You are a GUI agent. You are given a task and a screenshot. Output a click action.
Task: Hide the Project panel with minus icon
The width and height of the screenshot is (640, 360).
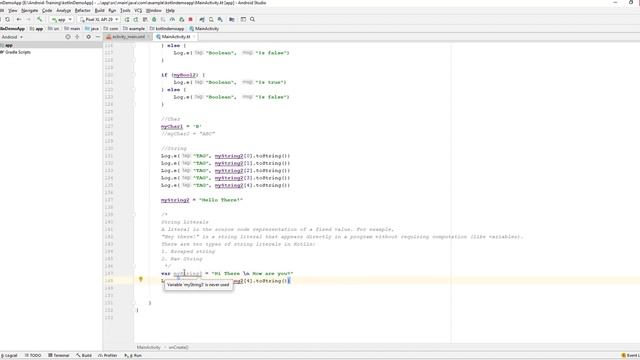pos(98,37)
